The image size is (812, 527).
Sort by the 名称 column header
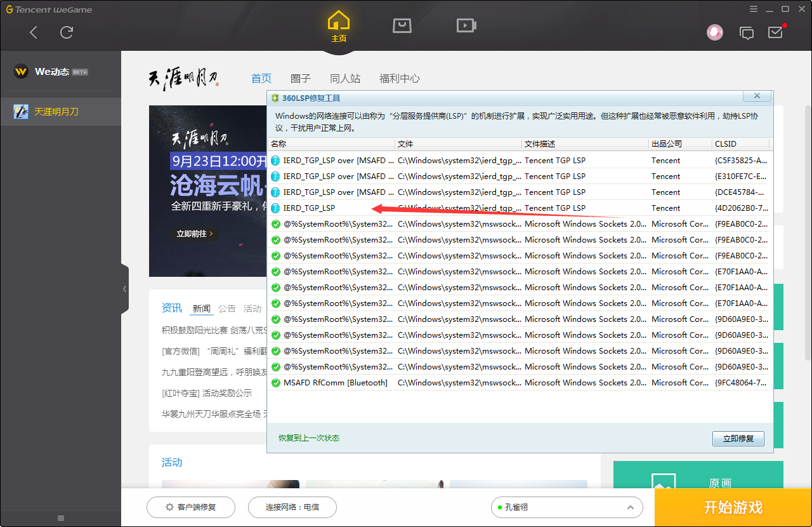[331, 144]
